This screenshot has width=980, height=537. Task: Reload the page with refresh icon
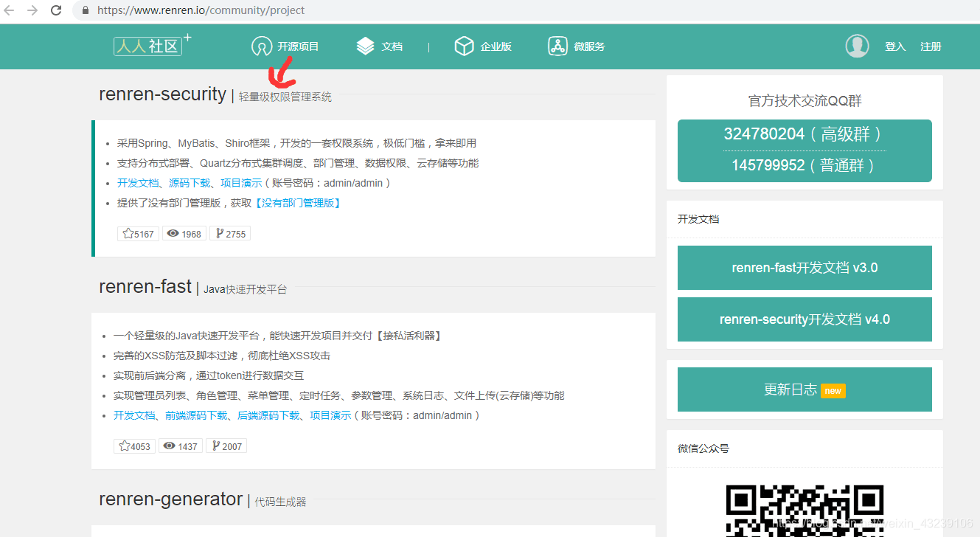coord(56,10)
